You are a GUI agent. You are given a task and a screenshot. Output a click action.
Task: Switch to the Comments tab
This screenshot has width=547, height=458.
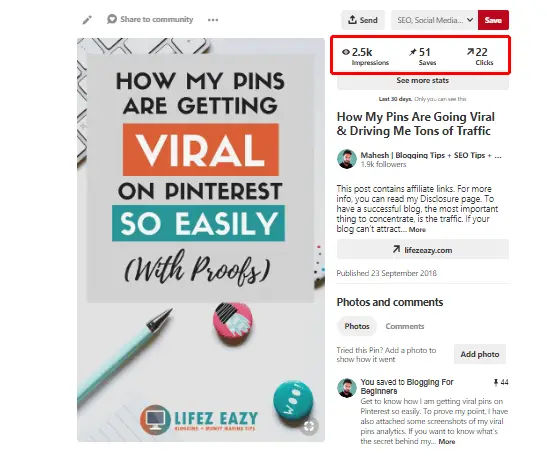[x=405, y=326]
